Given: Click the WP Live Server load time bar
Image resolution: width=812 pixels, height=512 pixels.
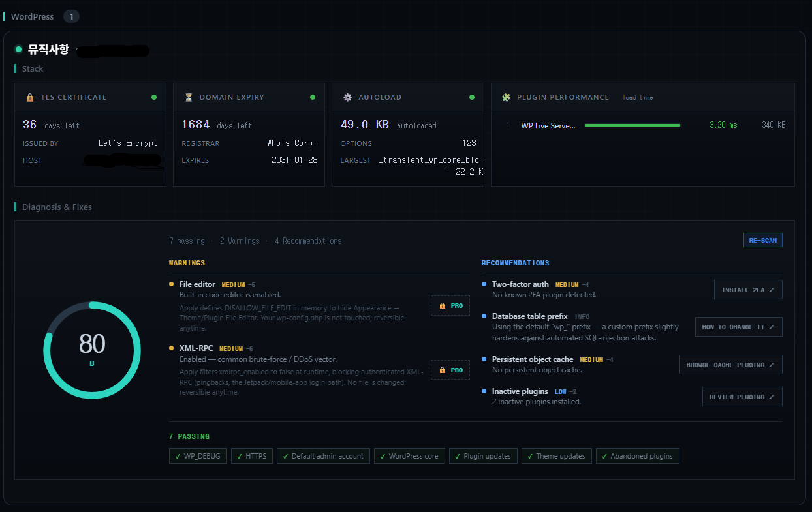Looking at the screenshot, I should pyautogui.click(x=632, y=125).
